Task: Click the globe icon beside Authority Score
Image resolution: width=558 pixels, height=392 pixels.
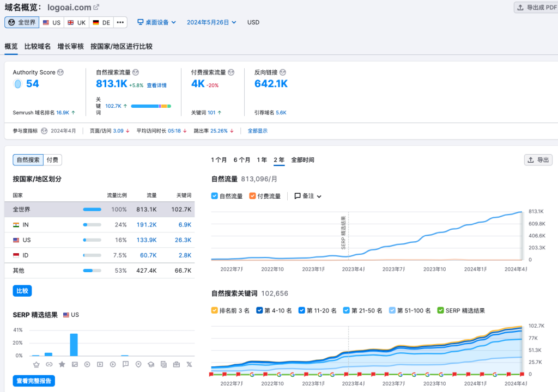Action: coord(60,72)
